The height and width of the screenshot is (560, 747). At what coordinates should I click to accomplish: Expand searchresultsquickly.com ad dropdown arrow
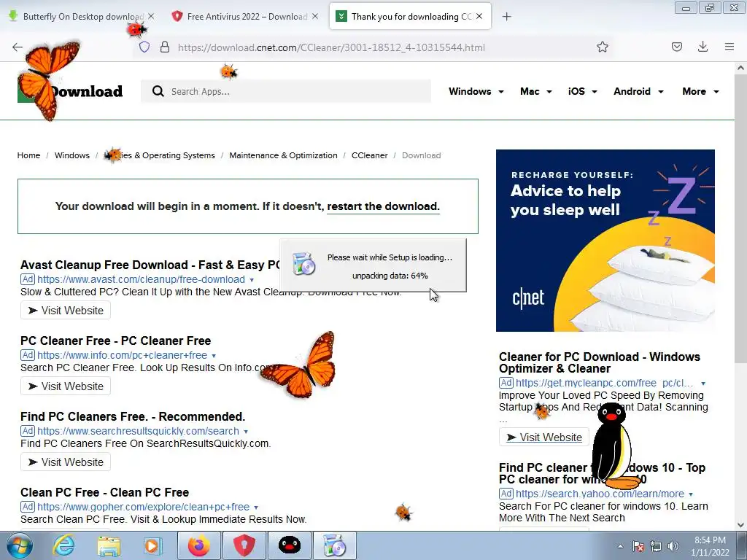click(x=246, y=432)
